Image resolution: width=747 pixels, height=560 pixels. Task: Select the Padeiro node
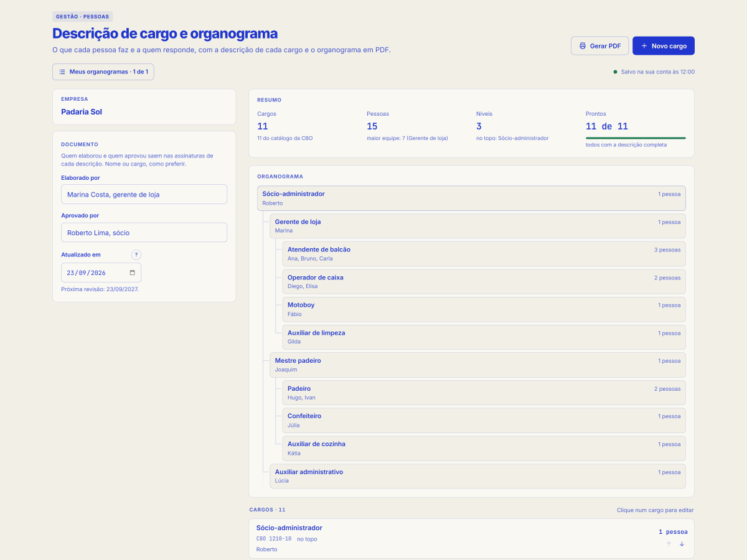(x=484, y=393)
